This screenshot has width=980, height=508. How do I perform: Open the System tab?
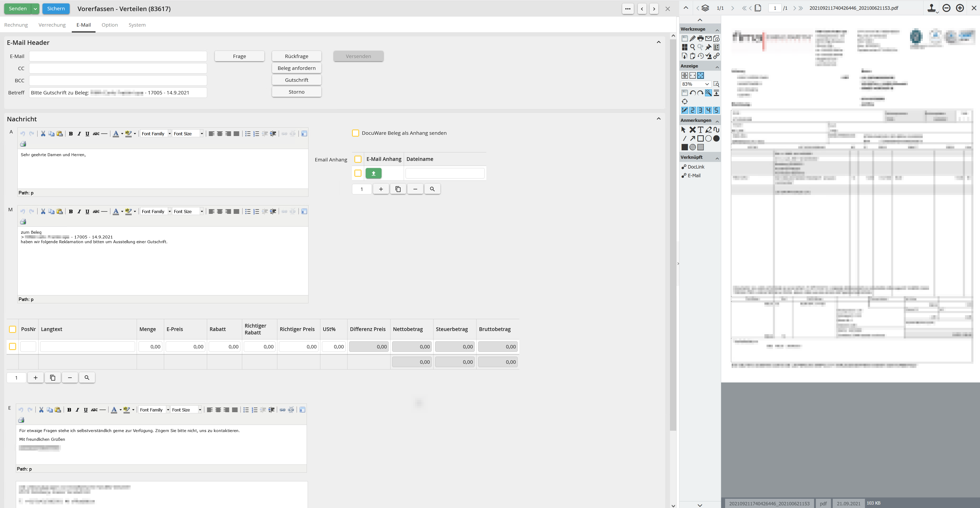137,25
